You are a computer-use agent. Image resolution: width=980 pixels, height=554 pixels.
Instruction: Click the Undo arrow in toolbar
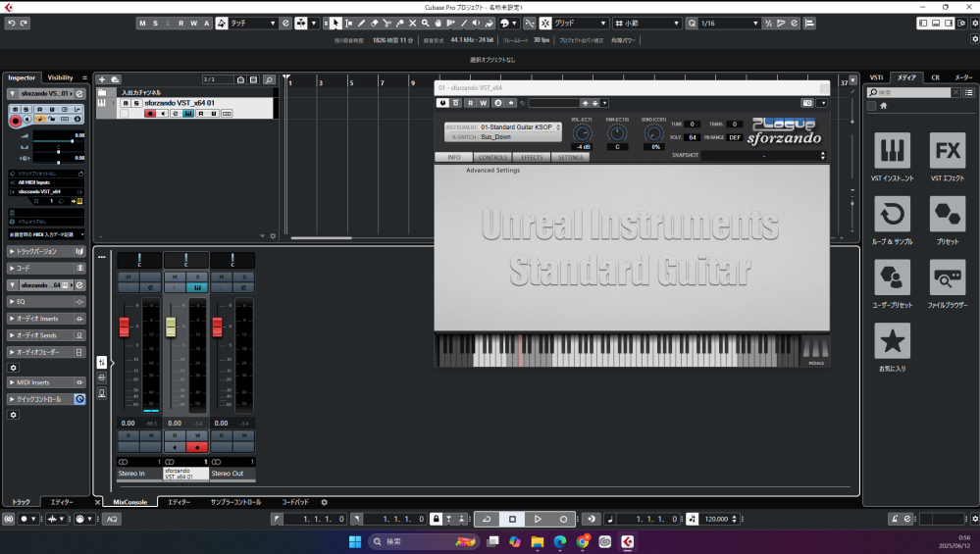[x=11, y=24]
